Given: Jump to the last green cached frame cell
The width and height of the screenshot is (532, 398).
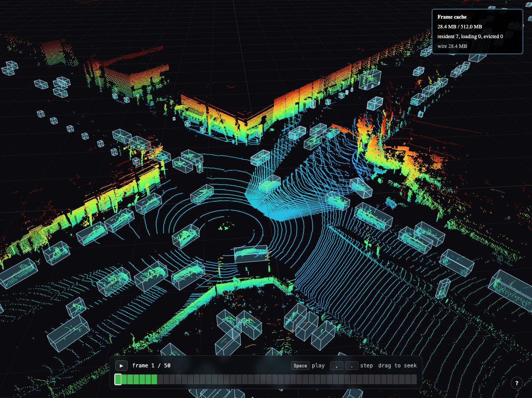Looking at the screenshot, I should pos(154,379).
